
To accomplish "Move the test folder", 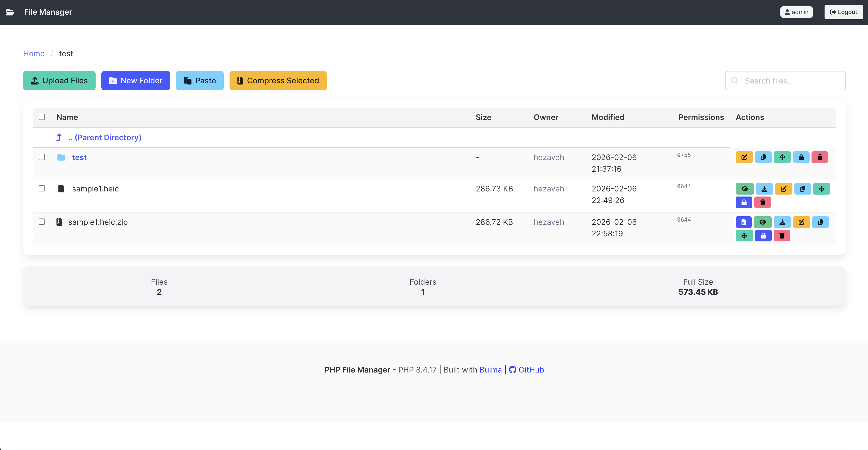I will [782, 157].
